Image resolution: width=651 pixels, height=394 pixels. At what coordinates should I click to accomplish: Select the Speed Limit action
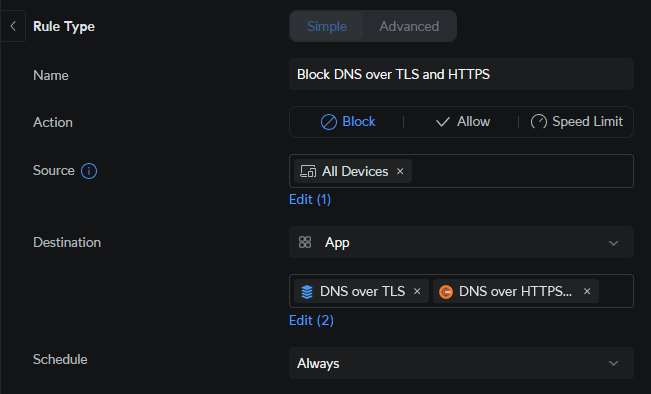(577, 122)
